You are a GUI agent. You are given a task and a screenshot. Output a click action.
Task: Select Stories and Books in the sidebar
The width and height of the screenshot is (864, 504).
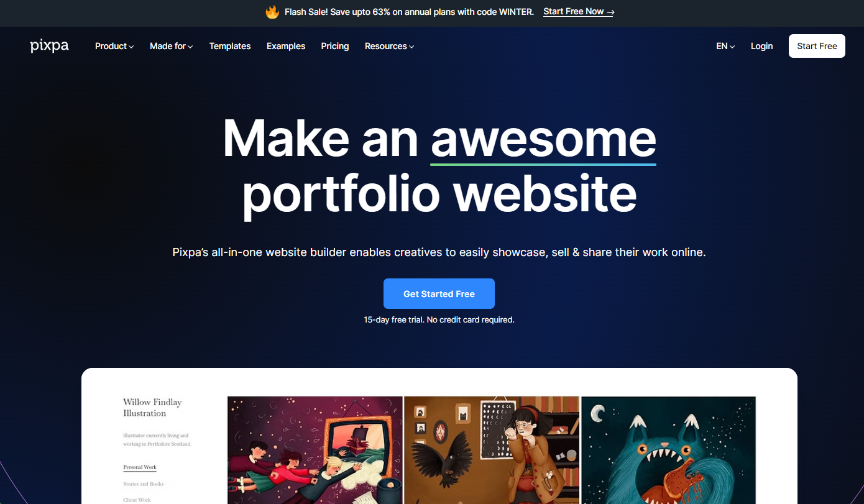144,484
